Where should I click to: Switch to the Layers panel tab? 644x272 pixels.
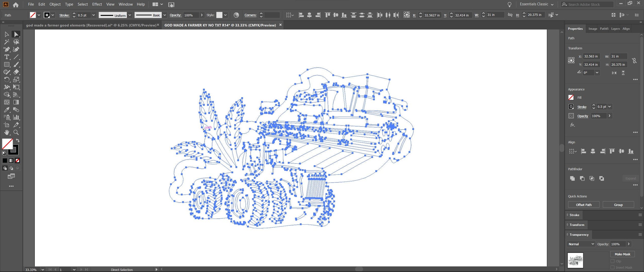click(615, 29)
